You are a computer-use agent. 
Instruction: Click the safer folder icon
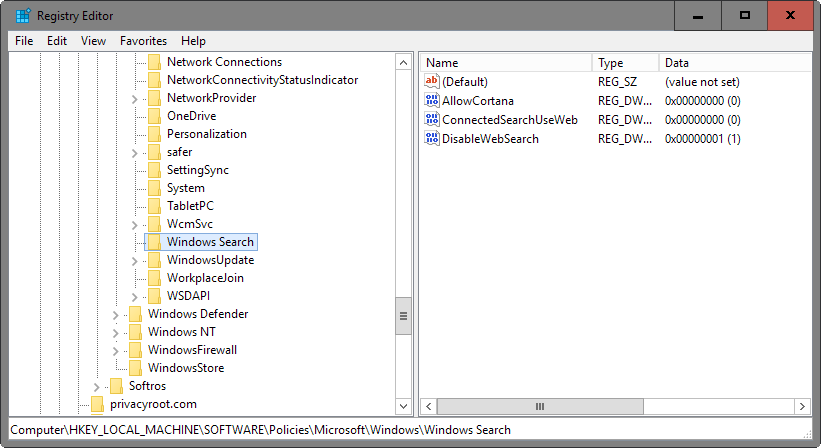click(x=154, y=152)
